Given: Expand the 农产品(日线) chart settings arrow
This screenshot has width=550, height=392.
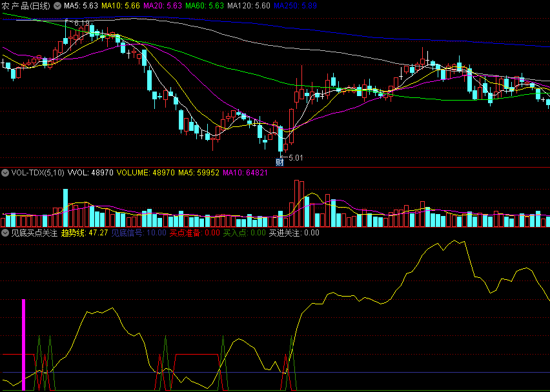Looking at the screenshot, I should click(57, 6).
